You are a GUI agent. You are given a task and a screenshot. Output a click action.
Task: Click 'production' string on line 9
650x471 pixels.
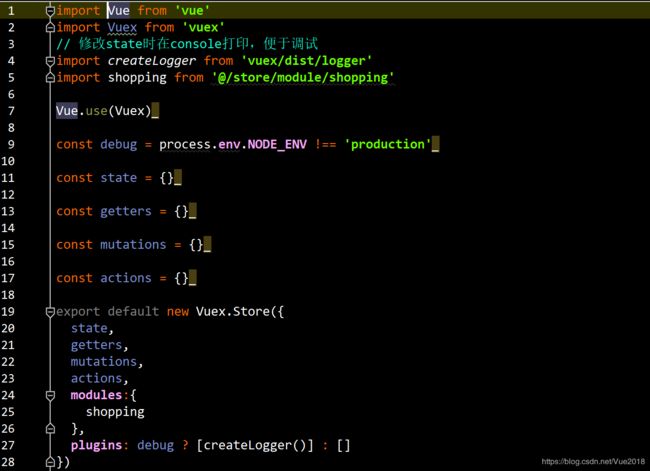click(x=388, y=144)
